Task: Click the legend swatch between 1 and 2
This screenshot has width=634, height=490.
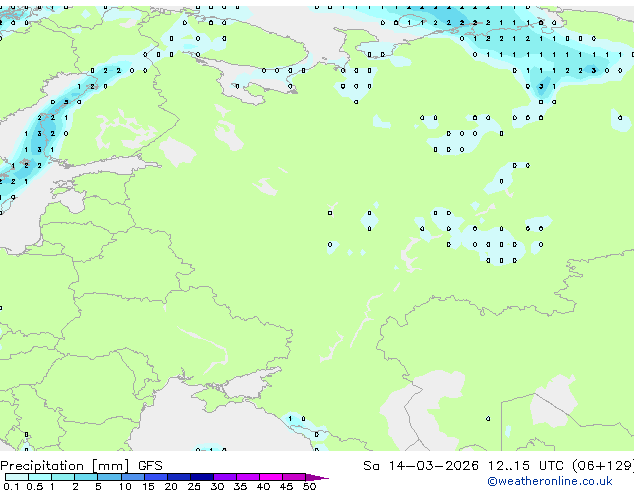Action: pos(63,477)
